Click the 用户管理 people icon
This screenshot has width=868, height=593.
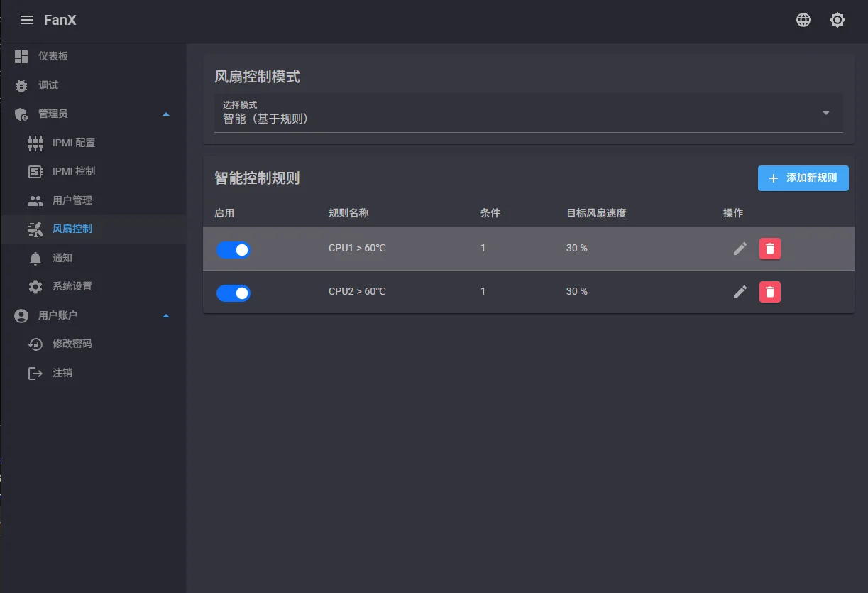coord(35,201)
